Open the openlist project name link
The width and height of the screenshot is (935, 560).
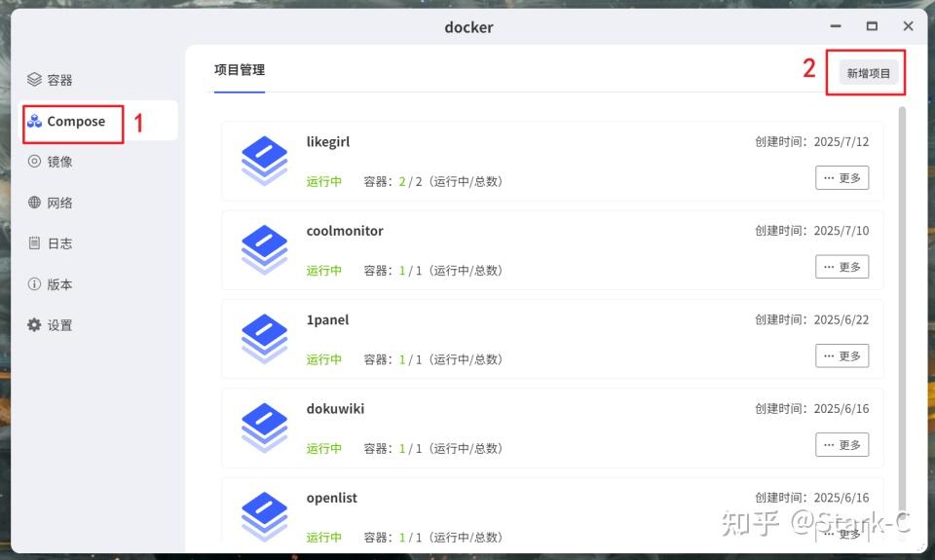[331, 498]
